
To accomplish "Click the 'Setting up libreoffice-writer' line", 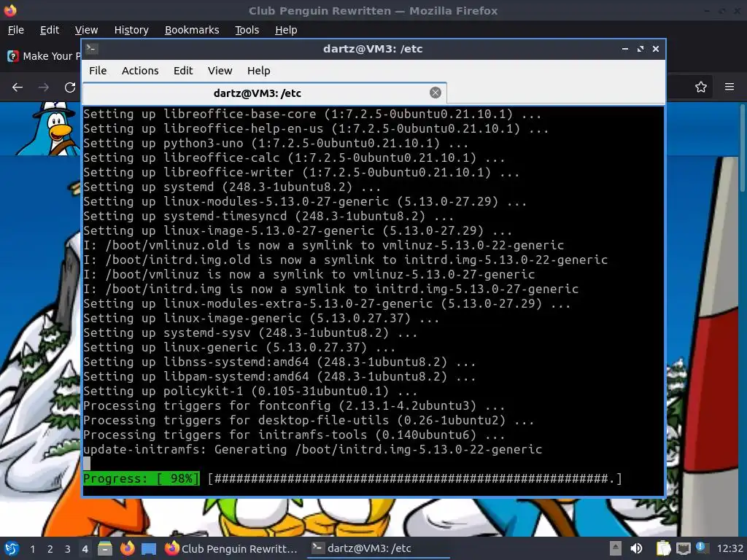I will click(x=301, y=172).
